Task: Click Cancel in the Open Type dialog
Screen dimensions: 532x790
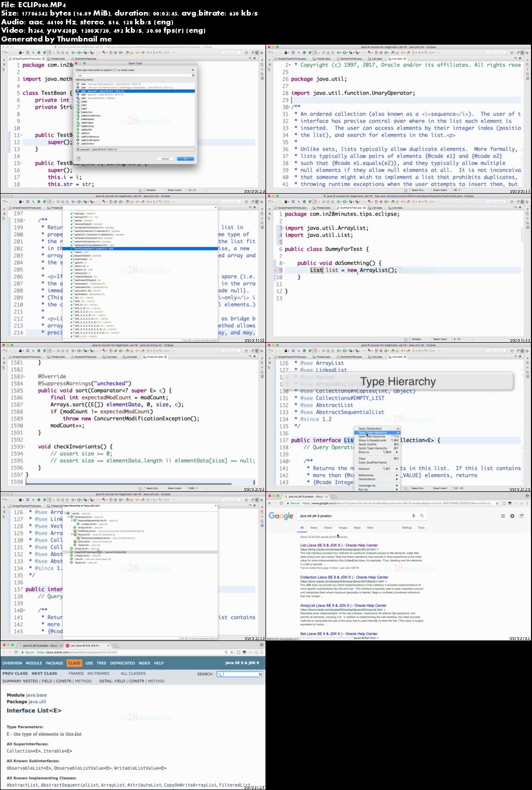Action: point(165,158)
